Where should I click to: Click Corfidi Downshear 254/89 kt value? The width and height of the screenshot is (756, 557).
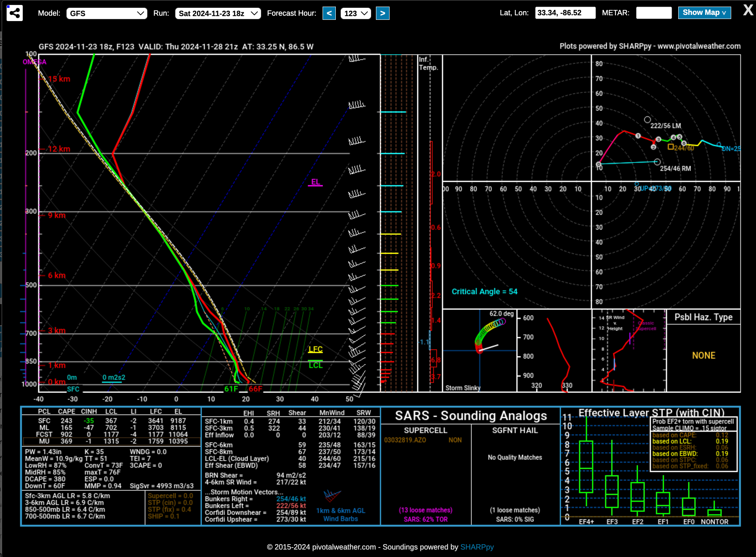(x=291, y=513)
